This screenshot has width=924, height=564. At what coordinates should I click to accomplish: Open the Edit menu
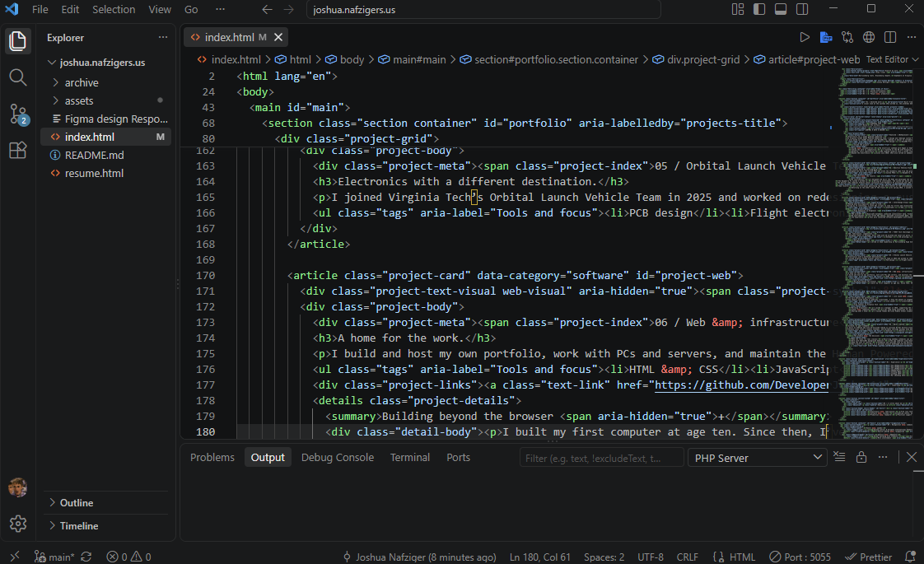[x=70, y=9]
